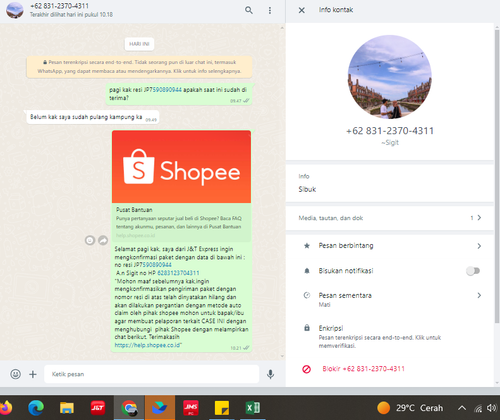Click the Ketik pesan message field
The height and width of the screenshot is (420, 500).
151,374
